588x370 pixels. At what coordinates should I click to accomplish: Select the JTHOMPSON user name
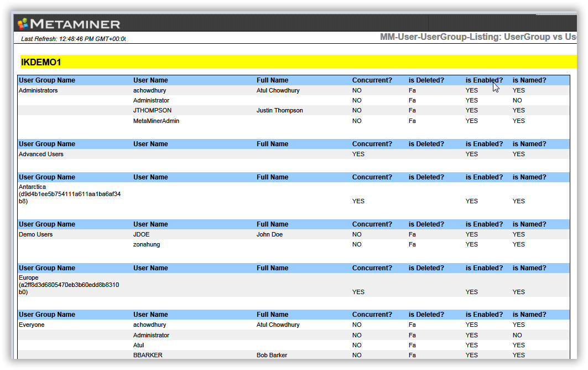(x=152, y=110)
